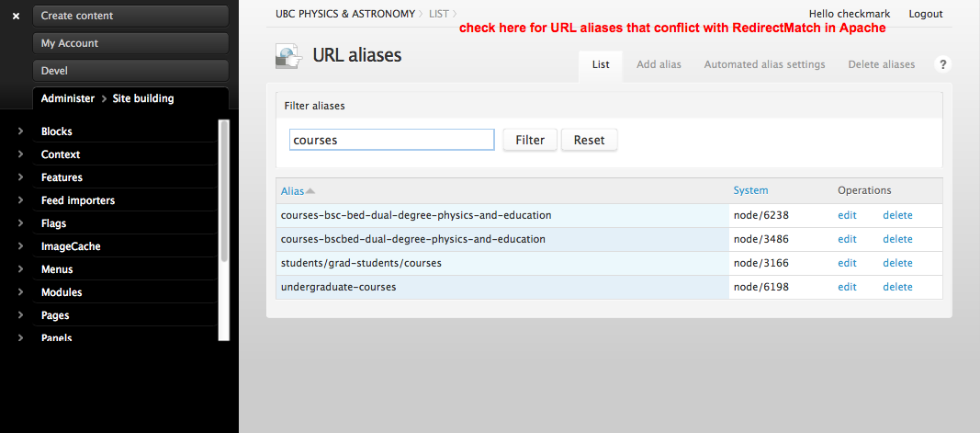Click the URL aliases page icon
980x433 pixels.
(288, 57)
